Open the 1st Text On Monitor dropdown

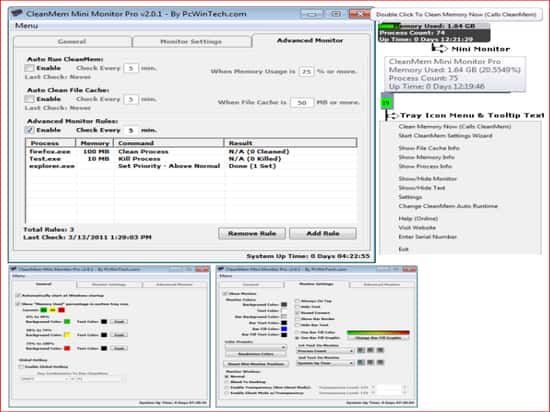(x=325, y=351)
